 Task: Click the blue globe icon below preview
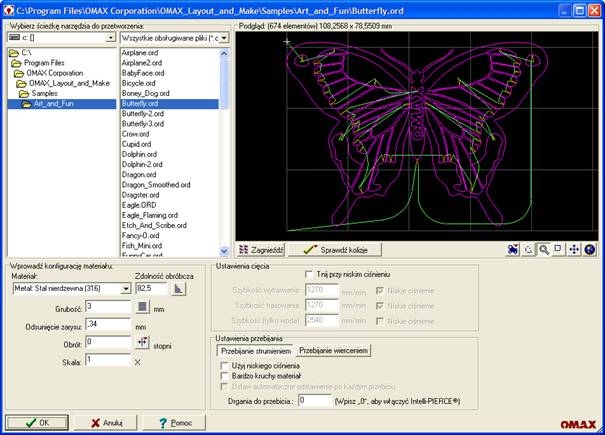pos(589,249)
